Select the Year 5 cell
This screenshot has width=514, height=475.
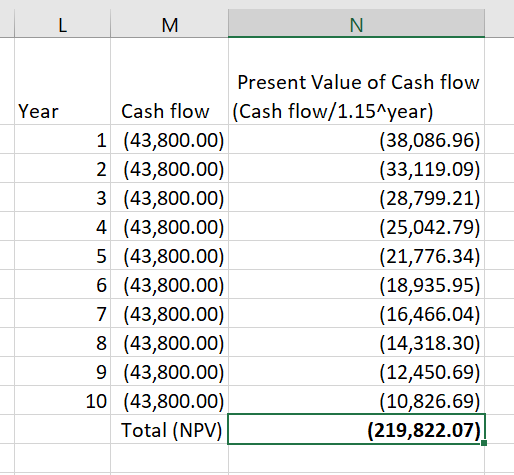[x=62, y=255]
